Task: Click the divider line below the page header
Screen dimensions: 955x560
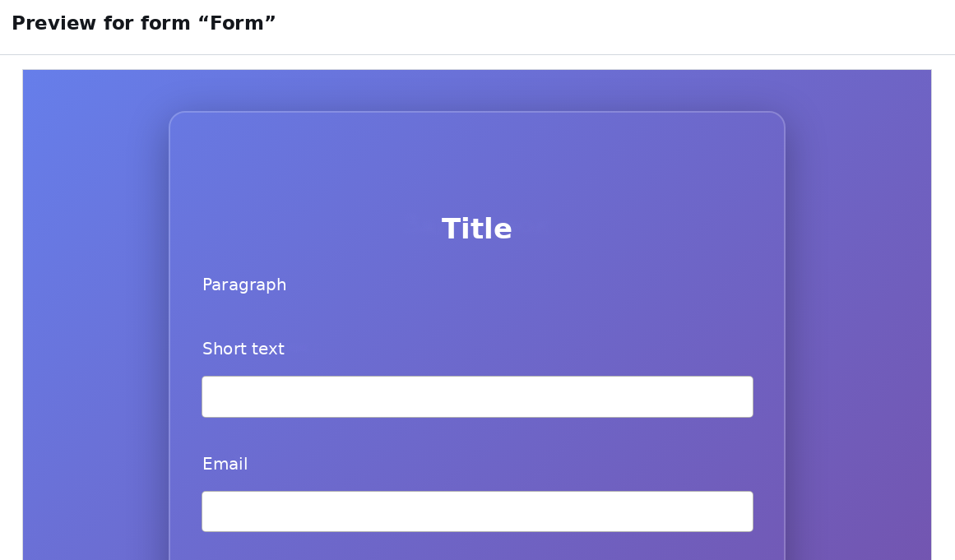Action: (477, 55)
